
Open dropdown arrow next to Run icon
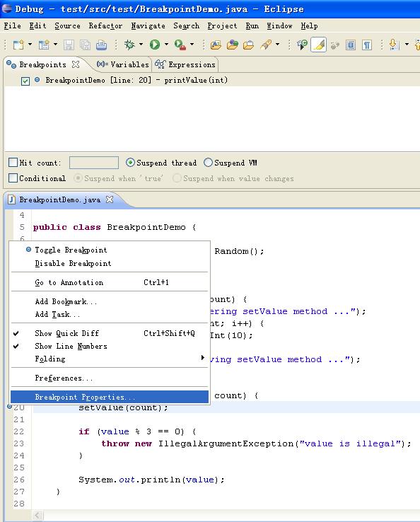[x=166, y=45]
